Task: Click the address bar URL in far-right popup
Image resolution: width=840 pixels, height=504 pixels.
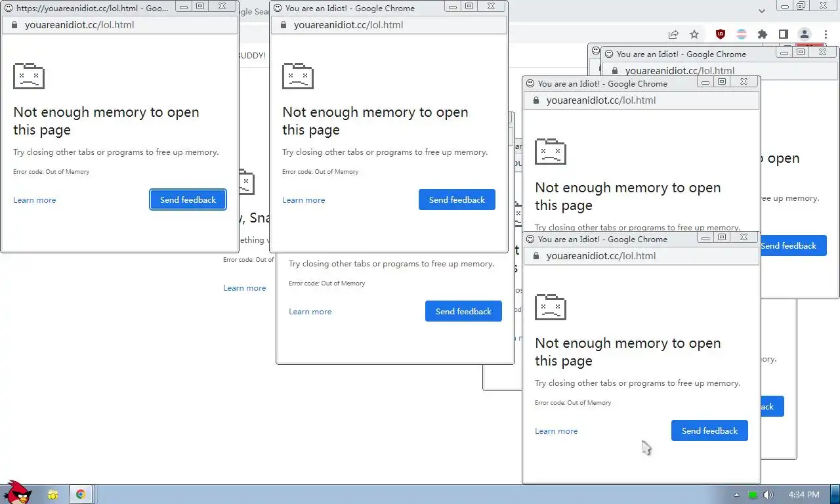Action: pos(680,71)
